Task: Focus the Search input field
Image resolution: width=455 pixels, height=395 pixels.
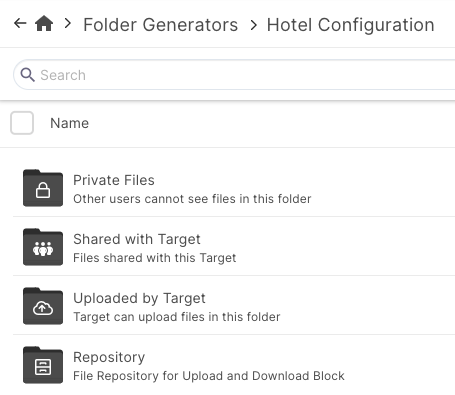Action: pos(234,75)
